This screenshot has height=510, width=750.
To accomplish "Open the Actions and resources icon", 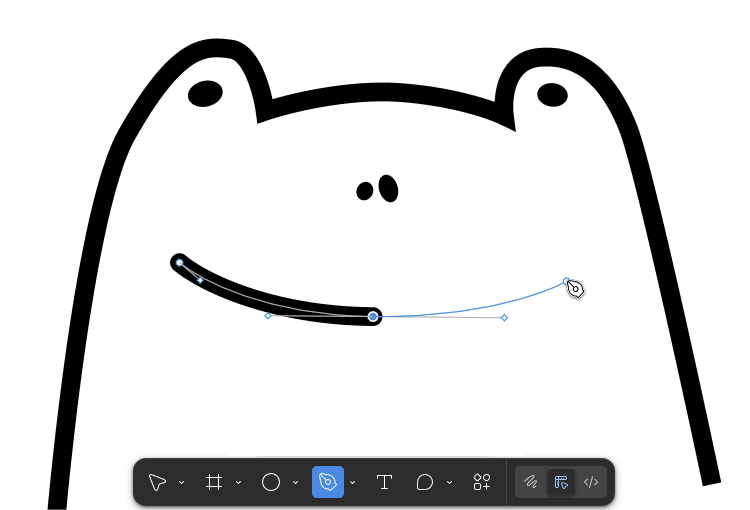I will (x=482, y=482).
